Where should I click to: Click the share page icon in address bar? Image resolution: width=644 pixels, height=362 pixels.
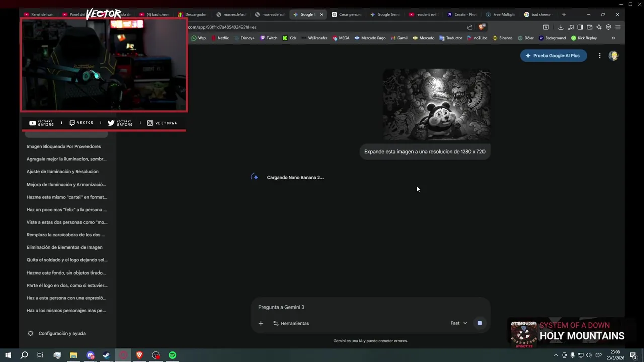click(x=470, y=27)
